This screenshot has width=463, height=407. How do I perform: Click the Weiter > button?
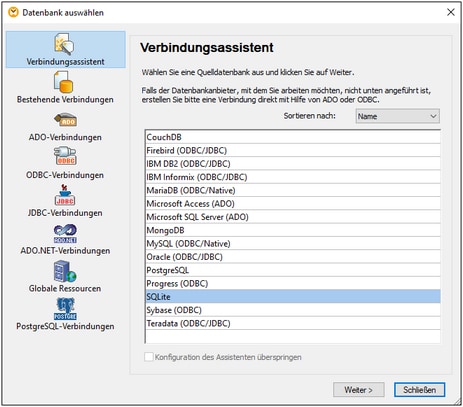pyautogui.click(x=359, y=390)
